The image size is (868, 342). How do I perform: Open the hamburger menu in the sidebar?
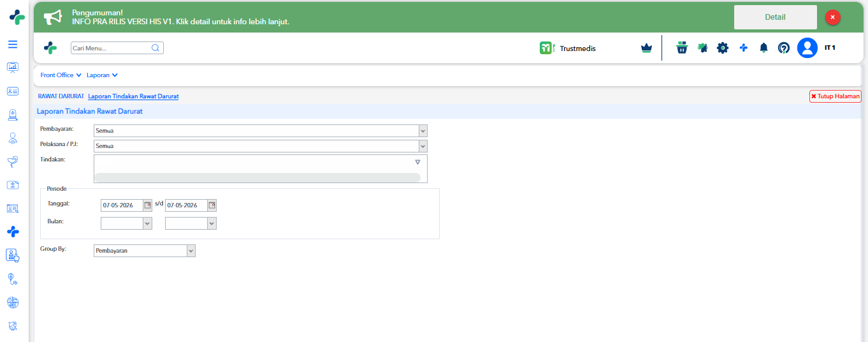[x=13, y=45]
